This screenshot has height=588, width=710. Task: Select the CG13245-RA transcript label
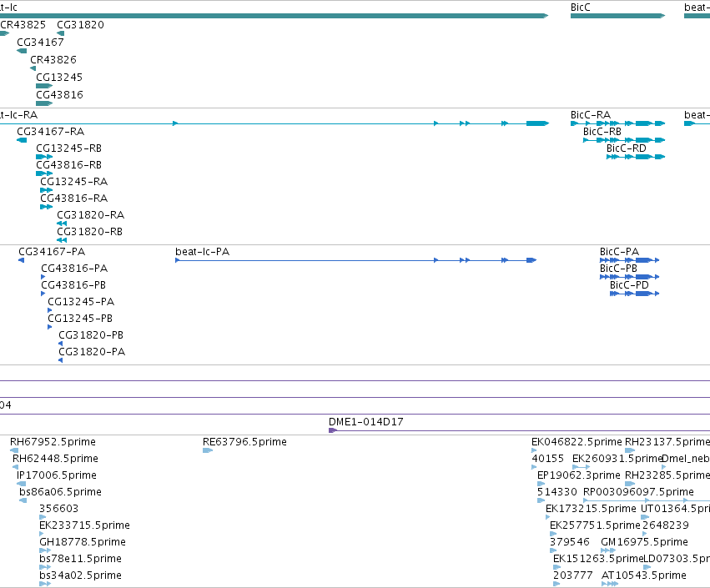pyautogui.click(x=73, y=182)
